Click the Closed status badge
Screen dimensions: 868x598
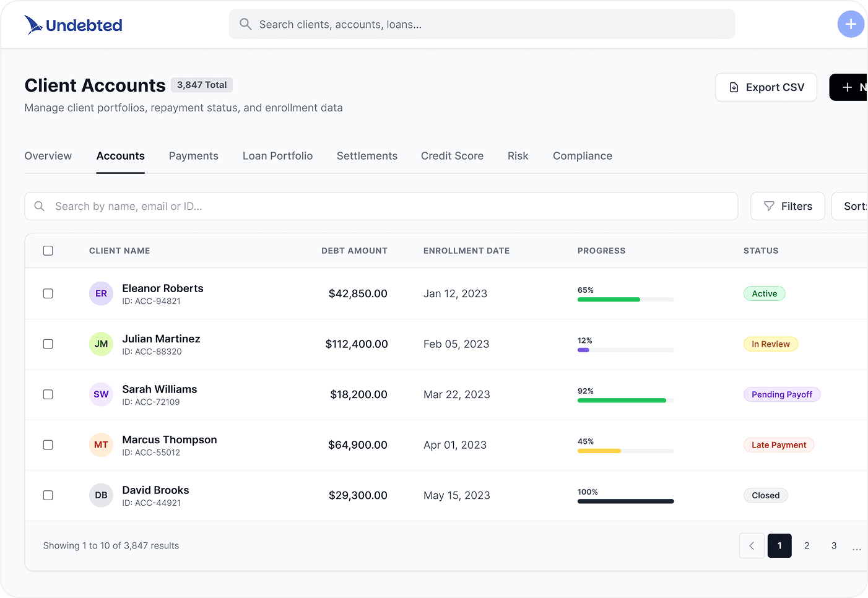click(x=766, y=495)
